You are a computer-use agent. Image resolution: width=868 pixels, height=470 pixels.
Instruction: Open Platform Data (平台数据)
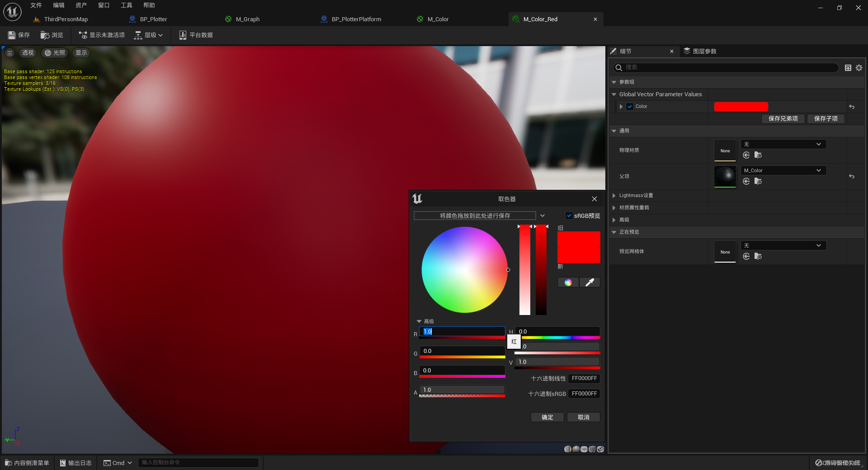196,35
